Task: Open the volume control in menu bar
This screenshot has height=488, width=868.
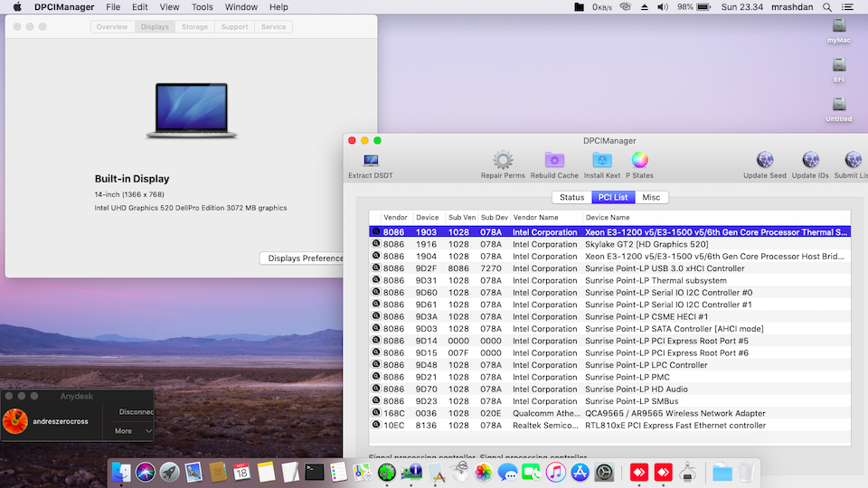Action: pyautogui.click(x=662, y=7)
